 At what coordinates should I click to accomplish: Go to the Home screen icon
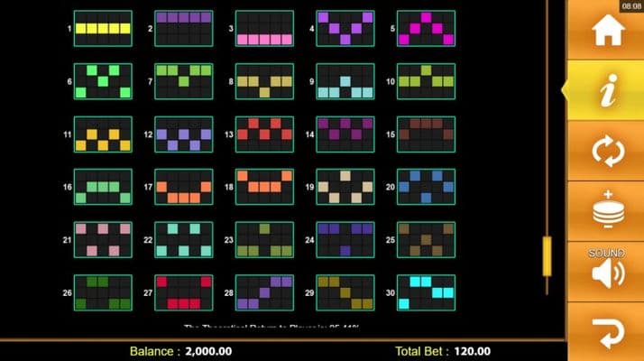607,32
